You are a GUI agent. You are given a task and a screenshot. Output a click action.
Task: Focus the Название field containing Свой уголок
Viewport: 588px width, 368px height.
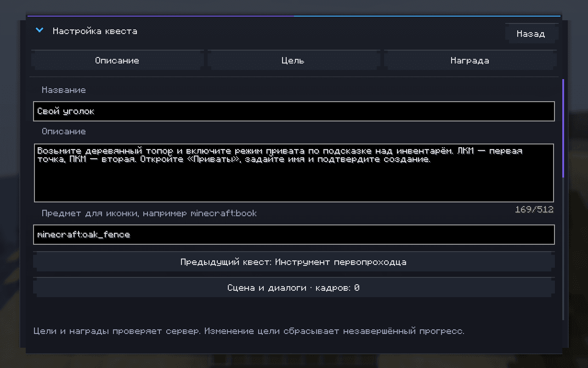pyautogui.click(x=294, y=111)
